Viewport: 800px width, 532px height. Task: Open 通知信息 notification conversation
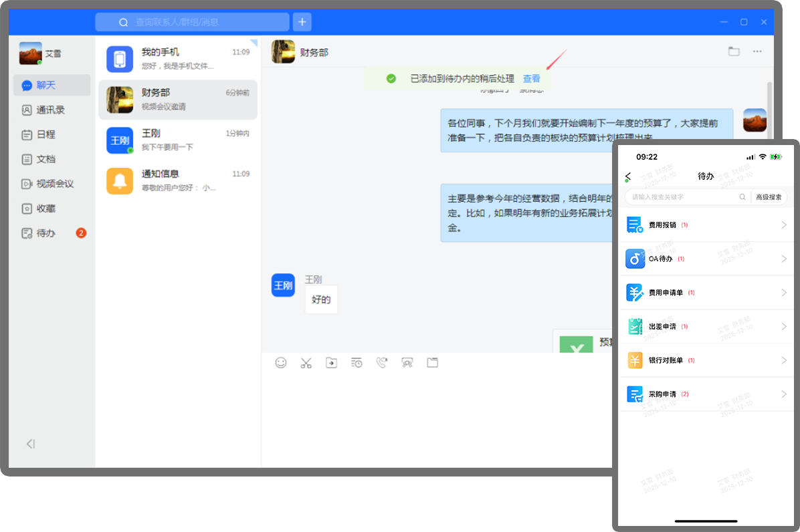(x=177, y=181)
